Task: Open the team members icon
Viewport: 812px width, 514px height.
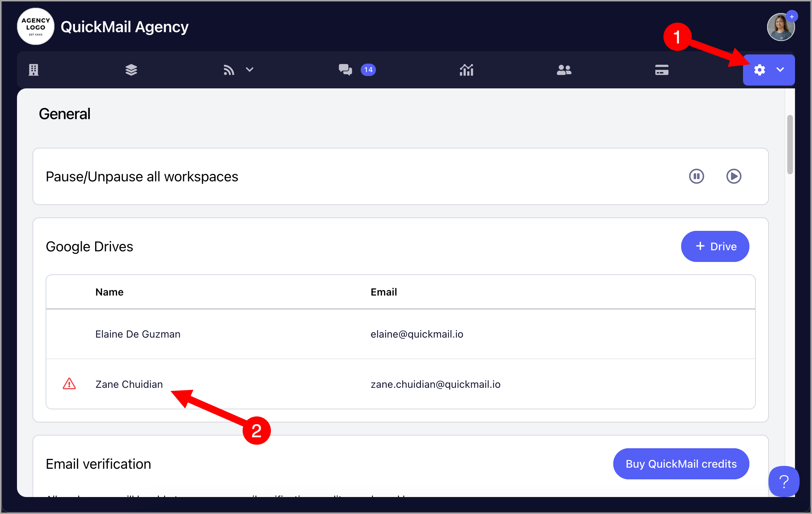Action: [x=564, y=70]
